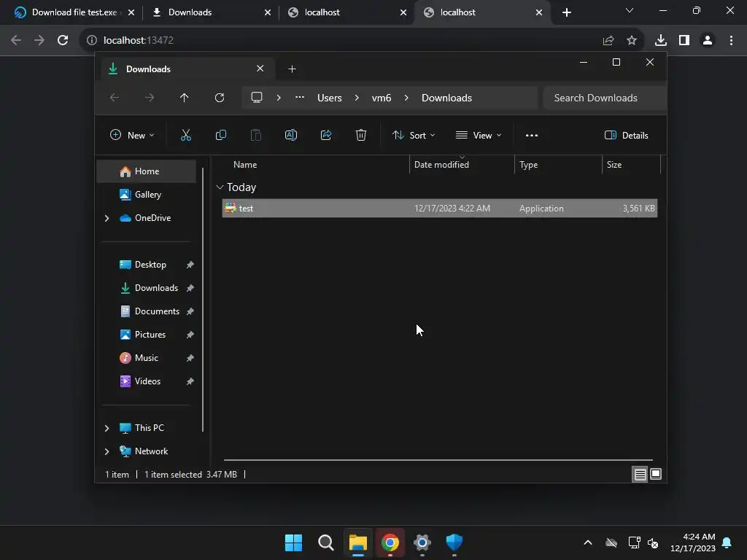
Task: Refresh the Downloads folder view
Action: pyautogui.click(x=219, y=98)
